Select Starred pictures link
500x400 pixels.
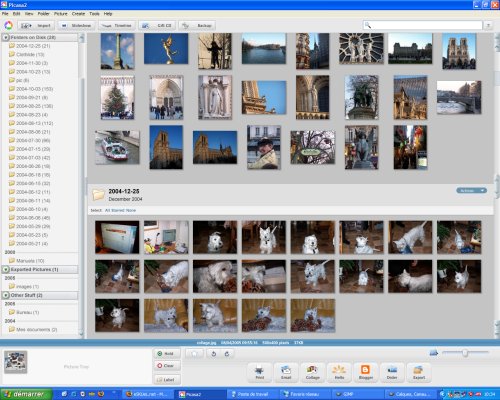[x=117, y=210]
